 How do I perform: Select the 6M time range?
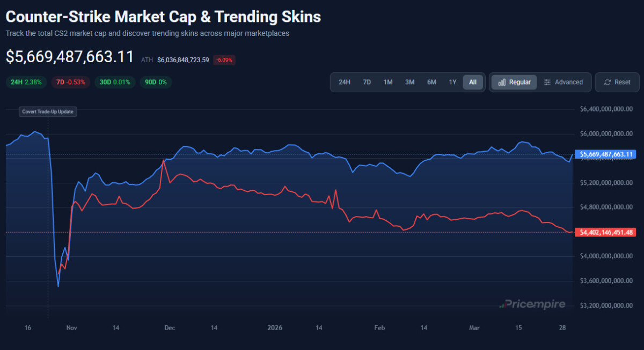click(x=431, y=82)
